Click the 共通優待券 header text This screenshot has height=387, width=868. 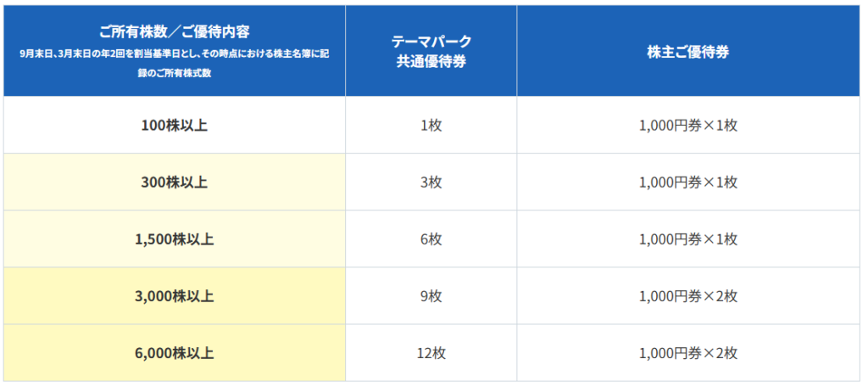(x=431, y=60)
